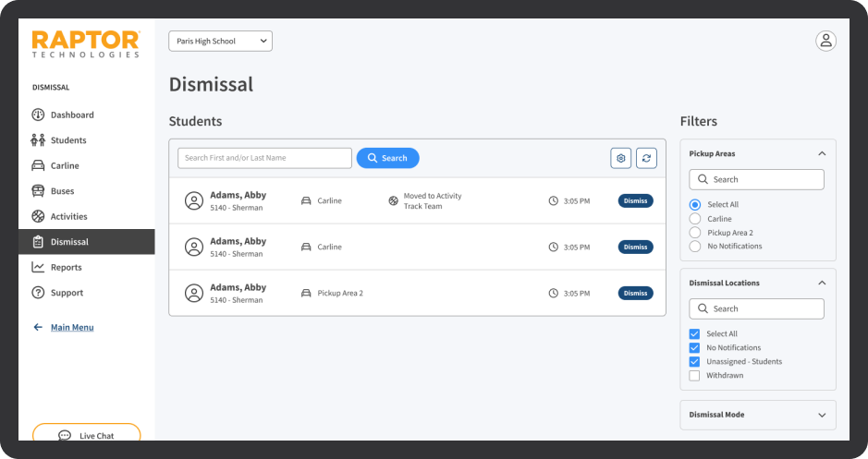
Task: Click the refresh icon above student list
Action: click(646, 158)
